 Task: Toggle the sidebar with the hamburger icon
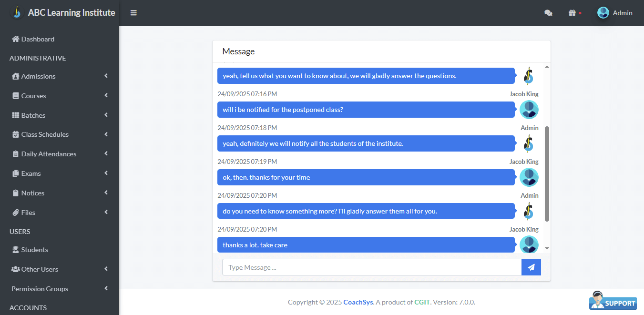(133, 13)
